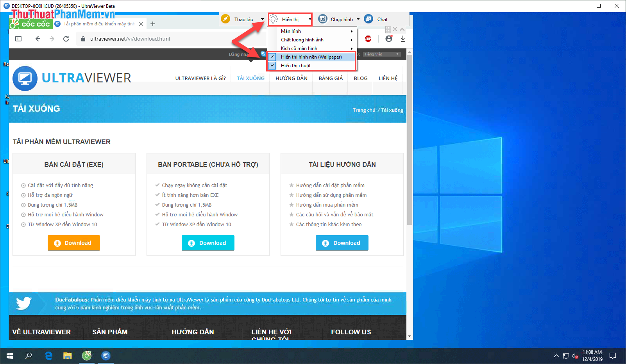Open a new browser tab
626x364 pixels.
[x=153, y=24]
